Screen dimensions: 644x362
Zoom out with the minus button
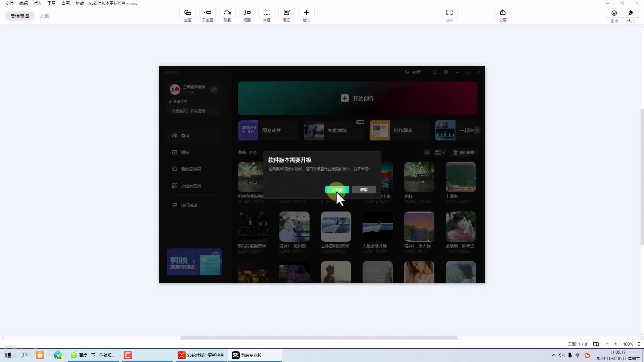tap(607, 344)
